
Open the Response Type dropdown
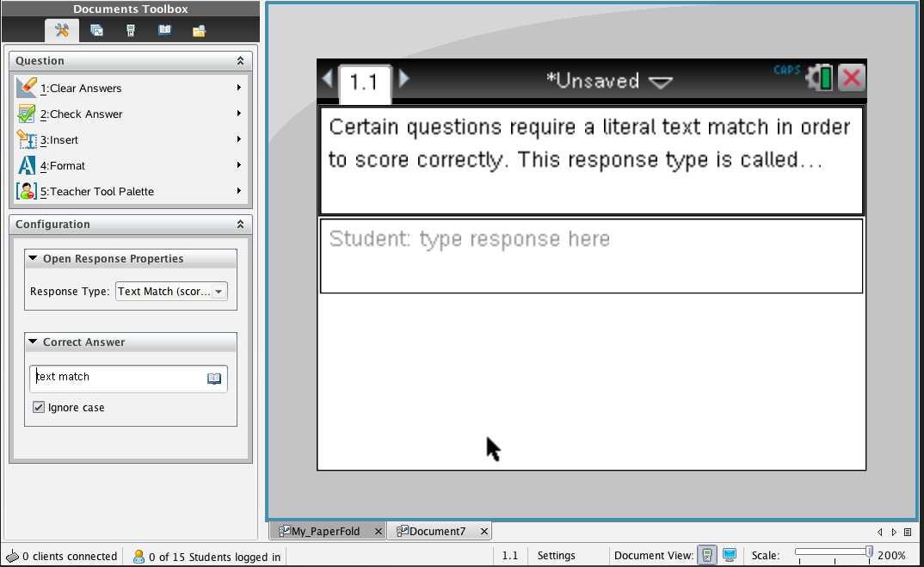tap(219, 292)
